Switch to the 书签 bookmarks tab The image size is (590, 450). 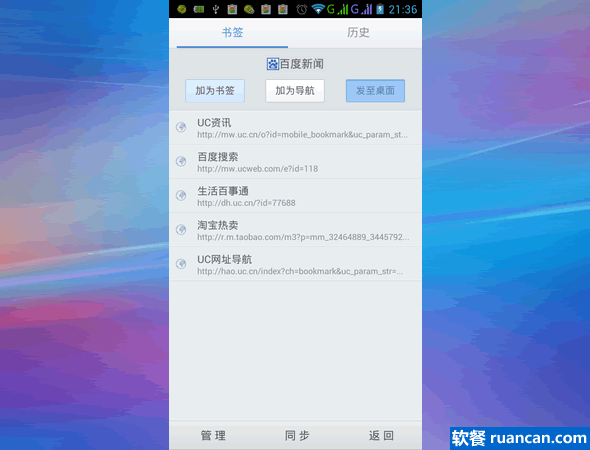click(232, 33)
